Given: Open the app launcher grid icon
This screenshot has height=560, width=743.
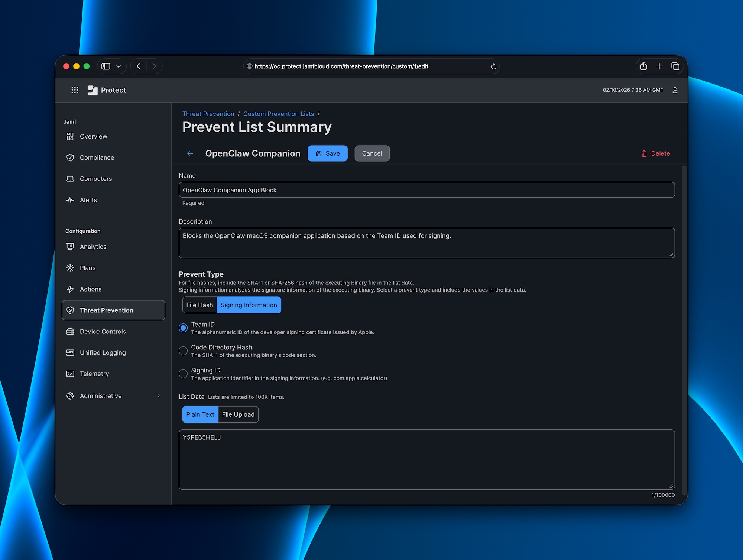Looking at the screenshot, I should pyautogui.click(x=75, y=90).
